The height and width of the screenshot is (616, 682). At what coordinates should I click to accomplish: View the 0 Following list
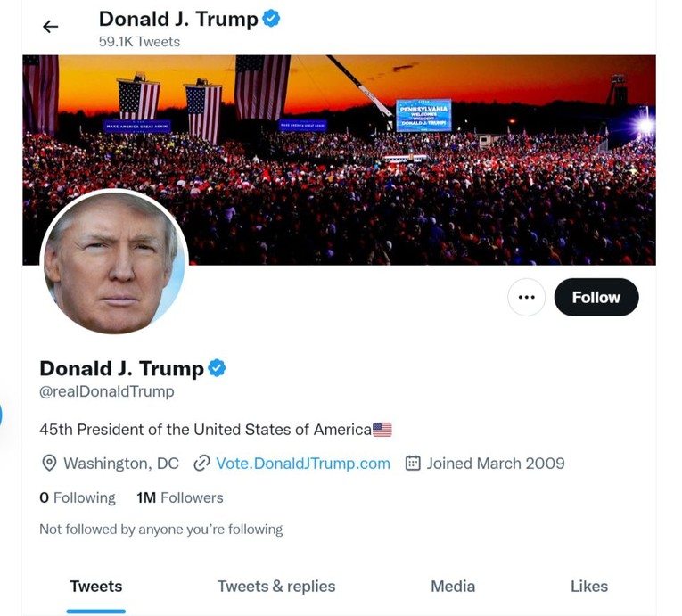78,497
